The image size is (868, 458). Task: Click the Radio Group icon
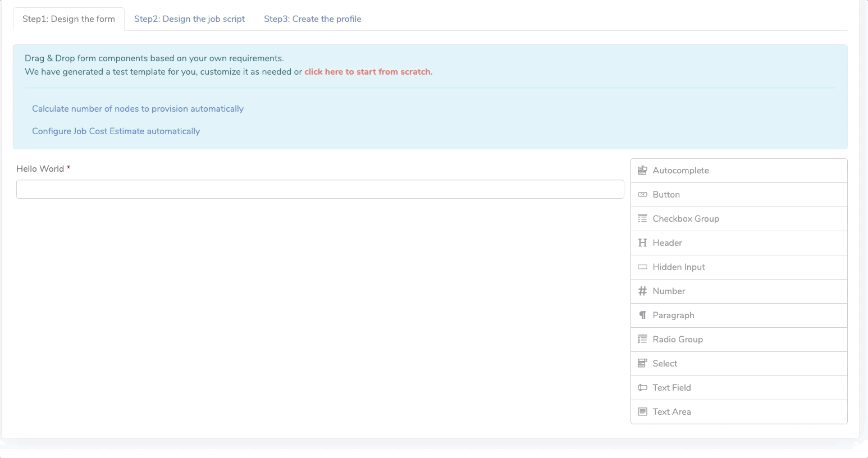tap(642, 340)
